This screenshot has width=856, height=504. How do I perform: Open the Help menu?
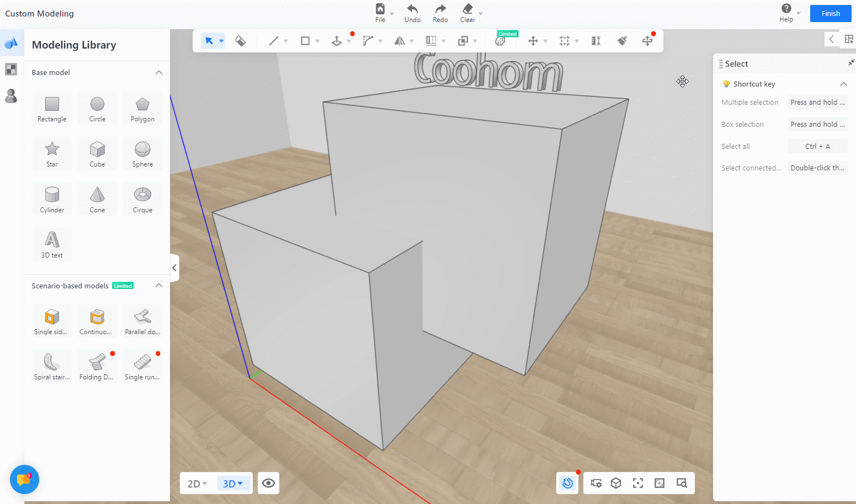tap(786, 13)
